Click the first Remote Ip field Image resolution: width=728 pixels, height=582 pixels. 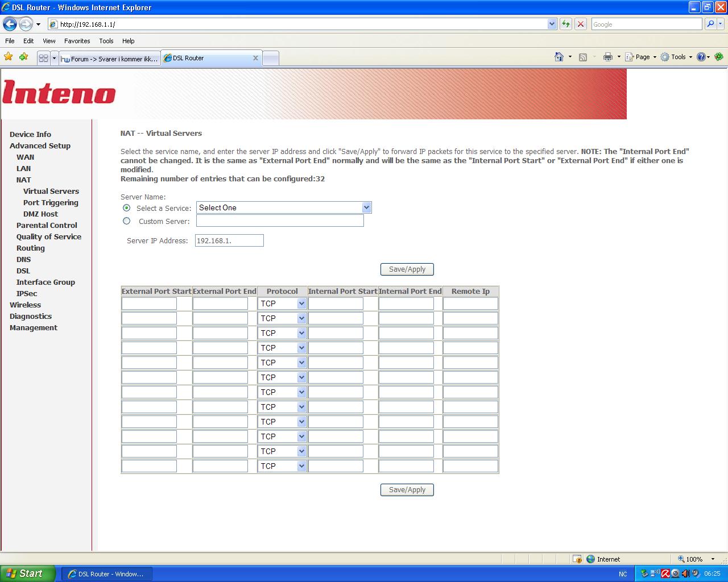tap(470, 304)
